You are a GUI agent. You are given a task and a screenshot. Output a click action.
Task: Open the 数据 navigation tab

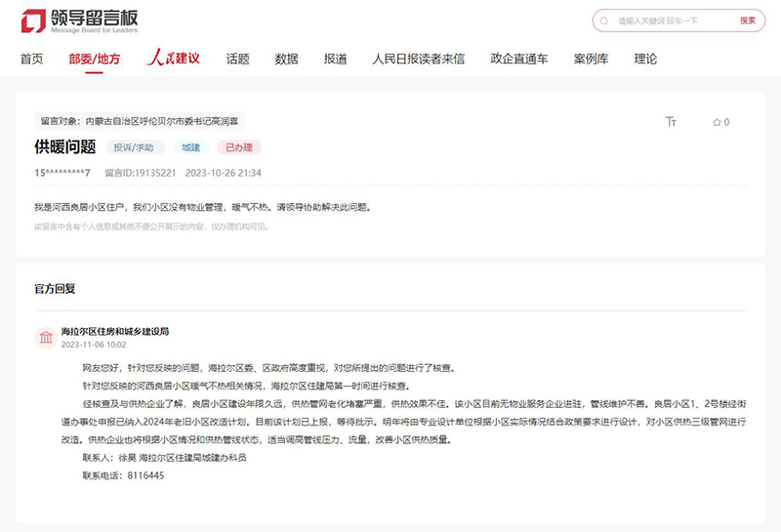click(287, 60)
